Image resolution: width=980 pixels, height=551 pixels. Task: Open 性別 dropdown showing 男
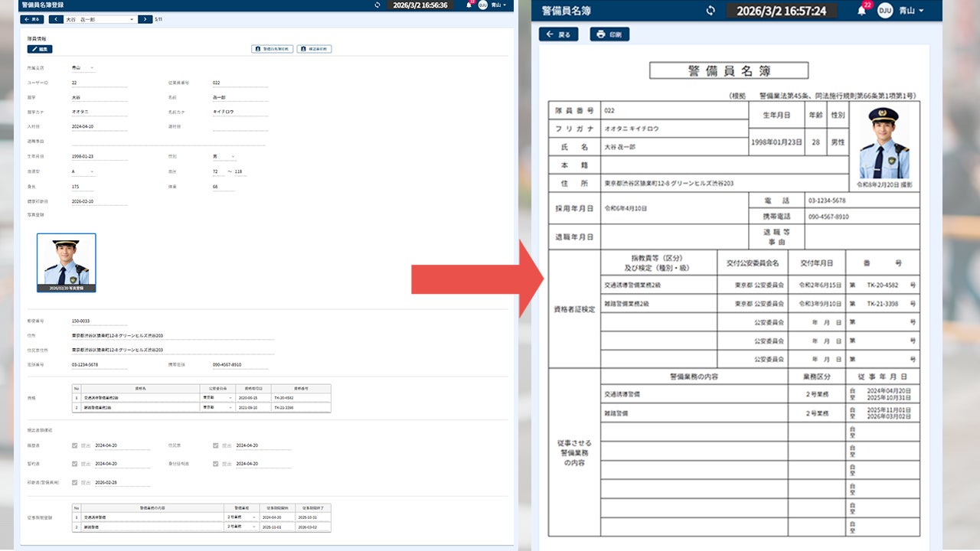pyautogui.click(x=224, y=156)
